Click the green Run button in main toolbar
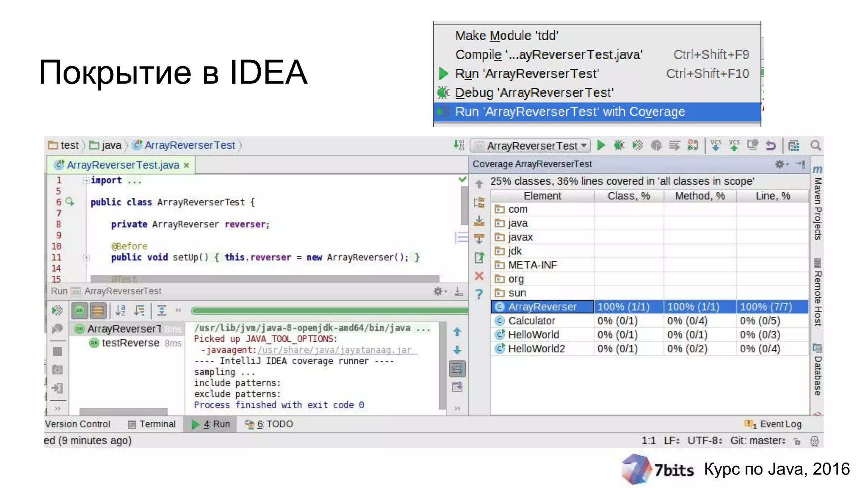The height and width of the screenshot is (488, 868). [x=601, y=146]
